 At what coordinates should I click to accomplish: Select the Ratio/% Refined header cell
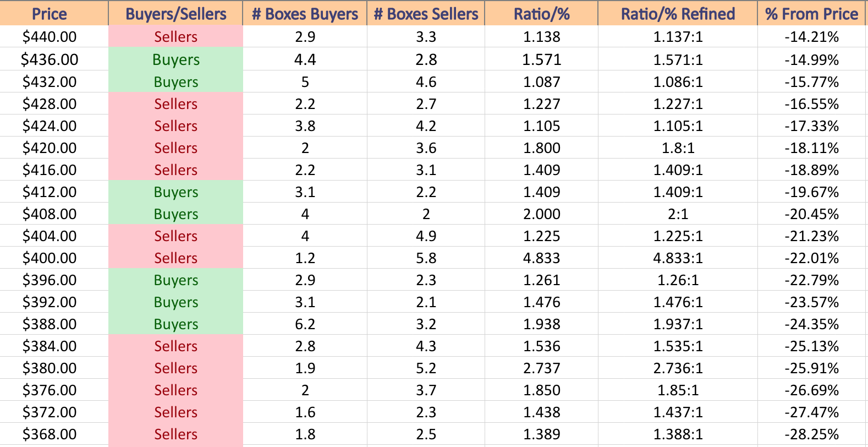(678, 13)
